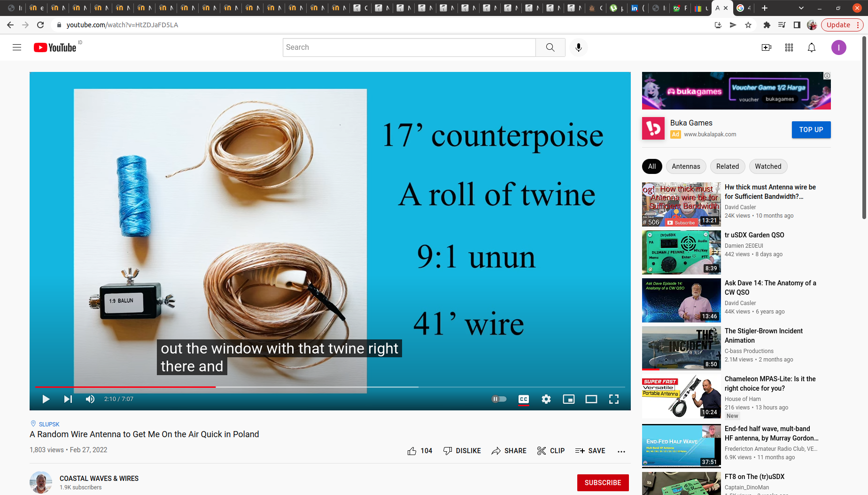
Task: Open YouTube notifications bell
Action: [811, 47]
